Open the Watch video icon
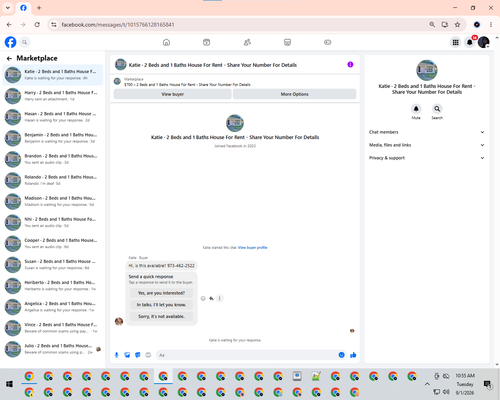Screen dimensions: 500x400 207,42
